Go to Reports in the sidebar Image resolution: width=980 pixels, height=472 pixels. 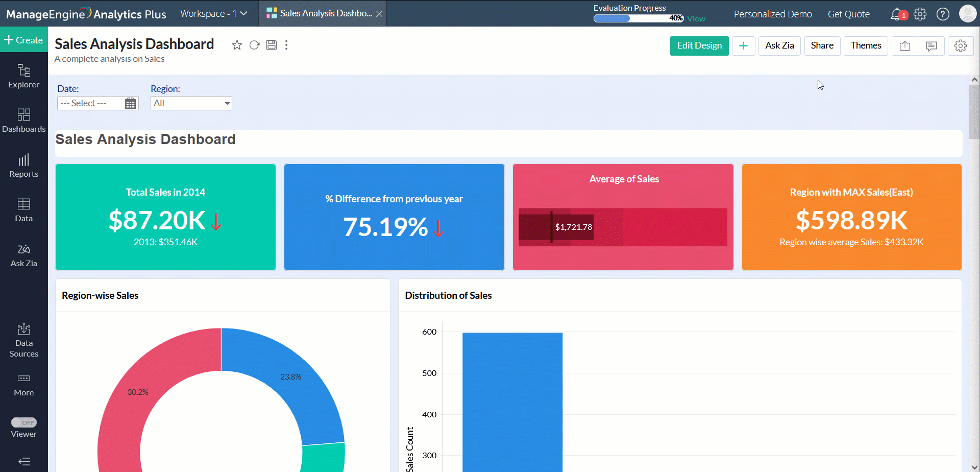[x=24, y=166]
